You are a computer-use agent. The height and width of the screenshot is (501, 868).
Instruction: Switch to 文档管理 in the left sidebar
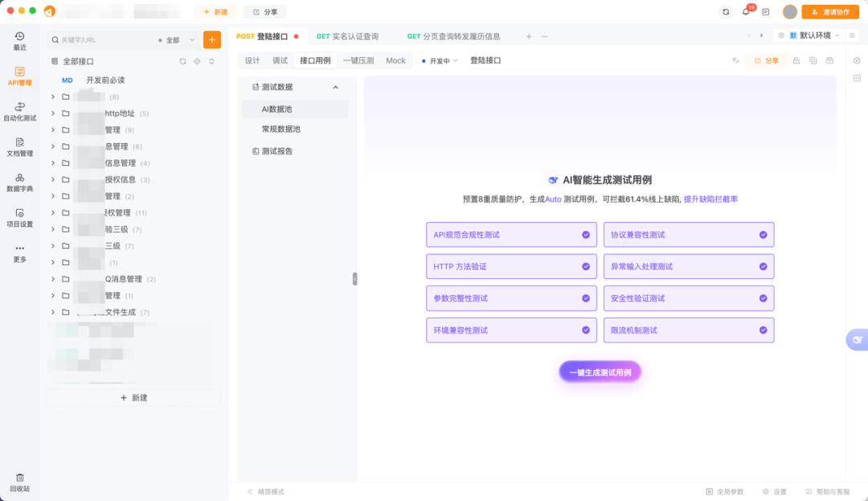[19, 148]
